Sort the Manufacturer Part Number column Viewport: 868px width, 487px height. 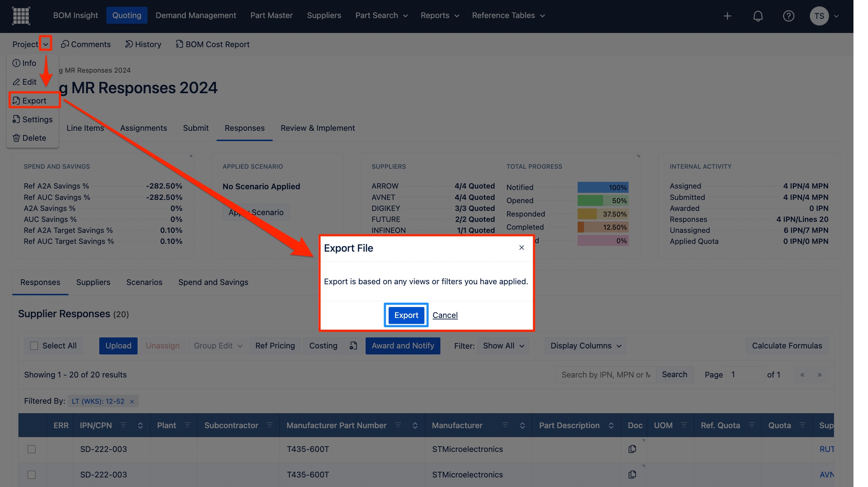415,425
